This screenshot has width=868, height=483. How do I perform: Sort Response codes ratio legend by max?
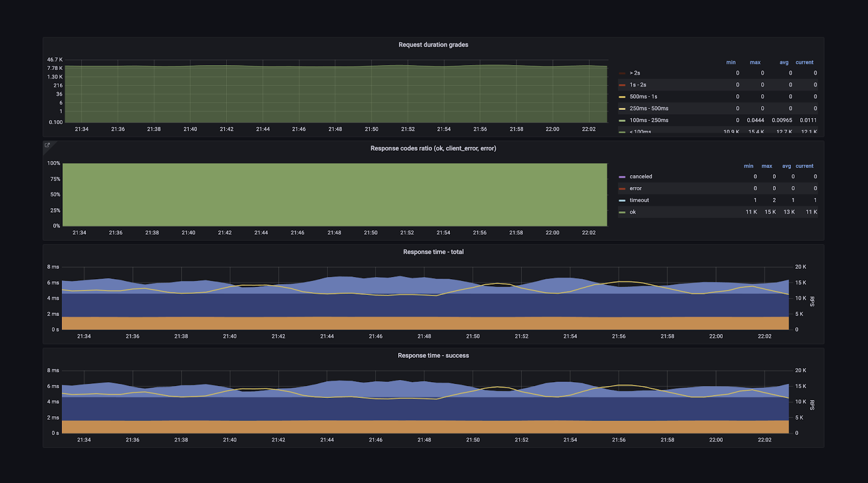coord(767,166)
